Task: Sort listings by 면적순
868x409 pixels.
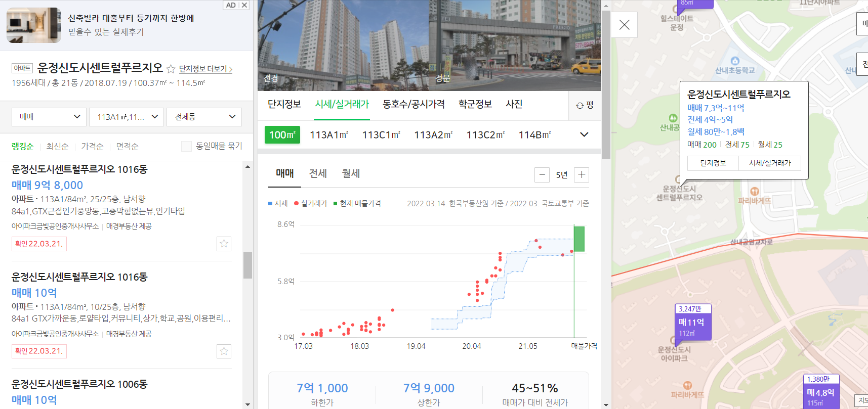Action: click(x=127, y=146)
